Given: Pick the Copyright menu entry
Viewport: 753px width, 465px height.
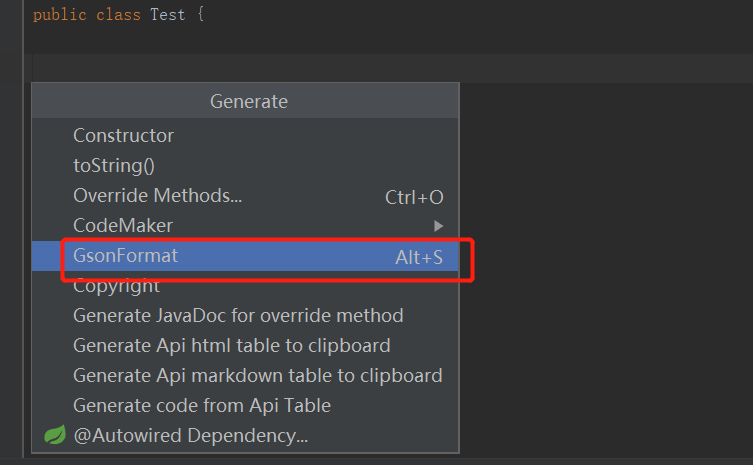Looking at the screenshot, I should [116, 286].
